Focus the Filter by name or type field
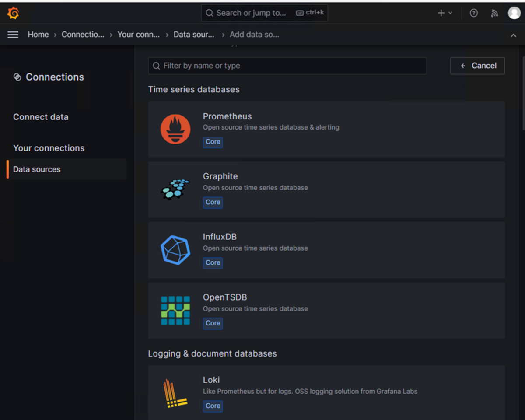This screenshot has height=420, width=525. (x=287, y=66)
